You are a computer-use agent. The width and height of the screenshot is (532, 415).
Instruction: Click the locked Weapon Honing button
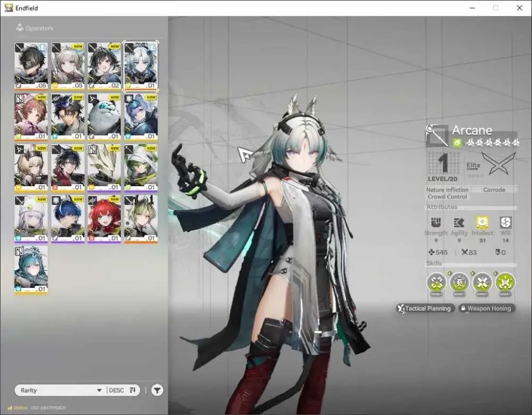coord(486,309)
